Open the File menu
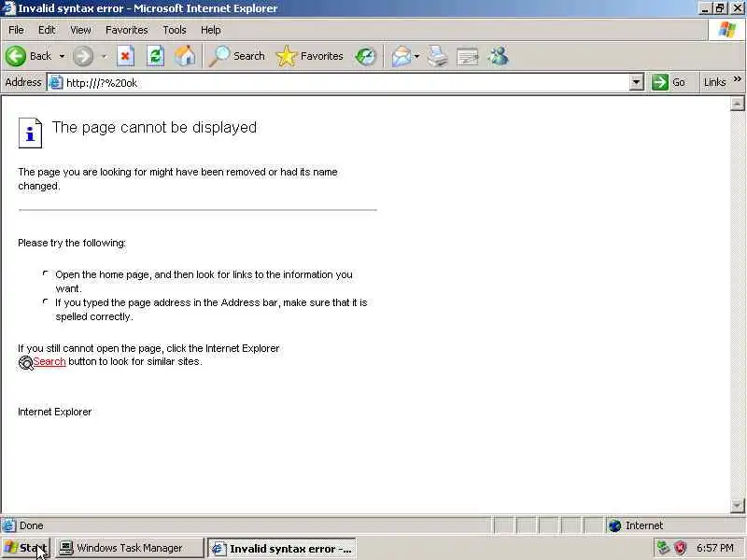This screenshot has width=747, height=560. point(16,30)
